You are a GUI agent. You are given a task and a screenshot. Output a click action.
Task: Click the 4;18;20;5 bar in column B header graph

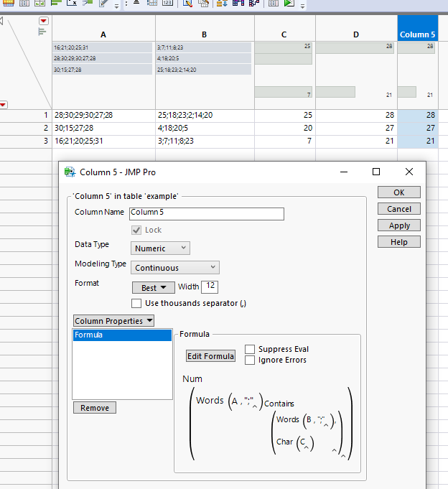[204, 58]
